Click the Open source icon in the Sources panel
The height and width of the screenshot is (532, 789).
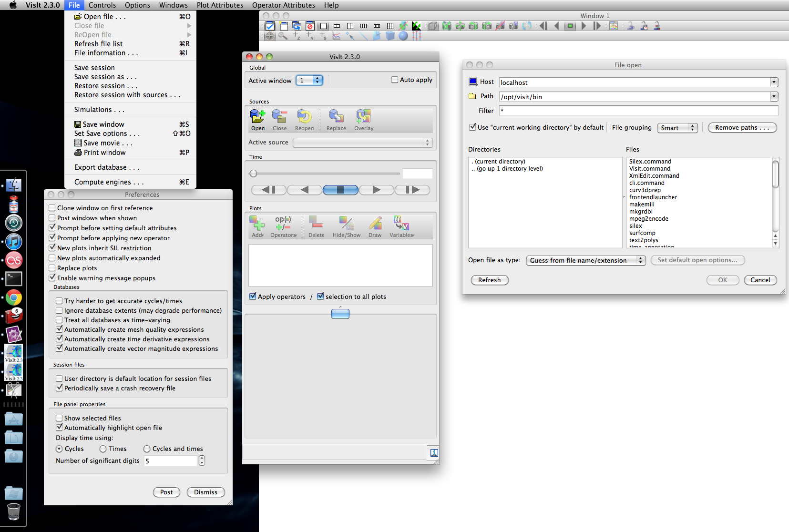pos(258,120)
